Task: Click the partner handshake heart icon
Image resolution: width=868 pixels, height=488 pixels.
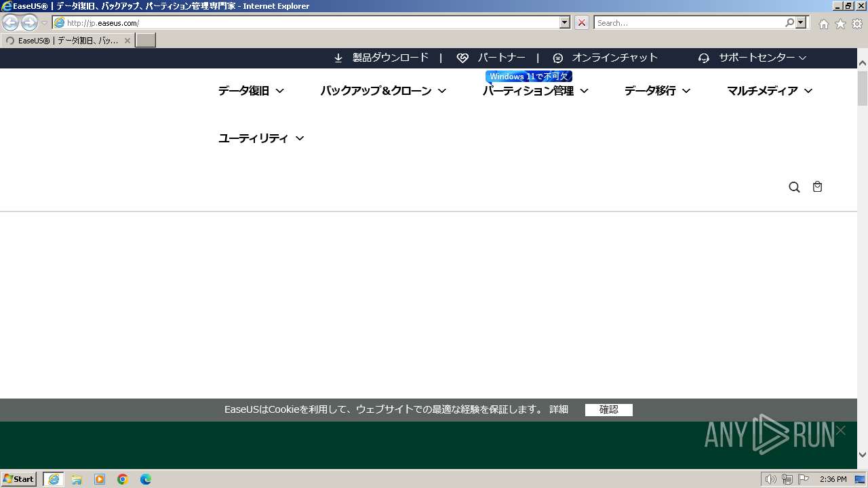Action: tap(462, 58)
